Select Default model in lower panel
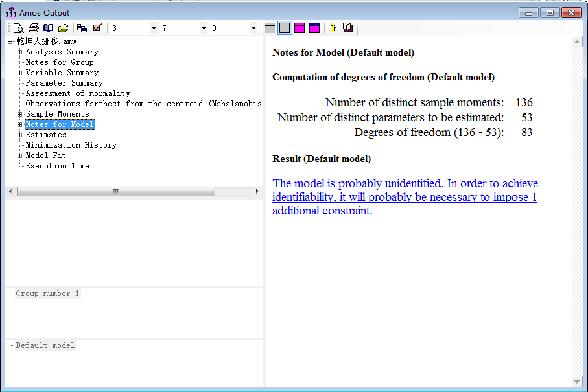The image size is (588, 392). point(45,345)
